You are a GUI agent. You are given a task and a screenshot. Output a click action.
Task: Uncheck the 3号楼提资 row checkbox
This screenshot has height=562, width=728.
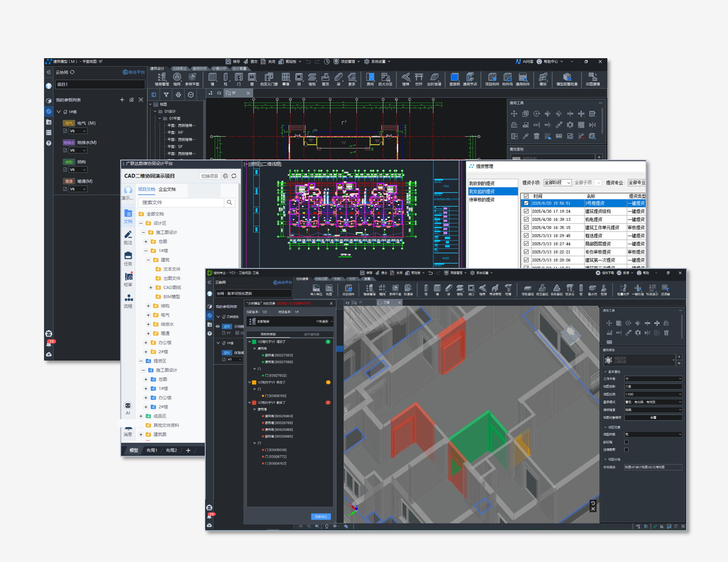526,203
